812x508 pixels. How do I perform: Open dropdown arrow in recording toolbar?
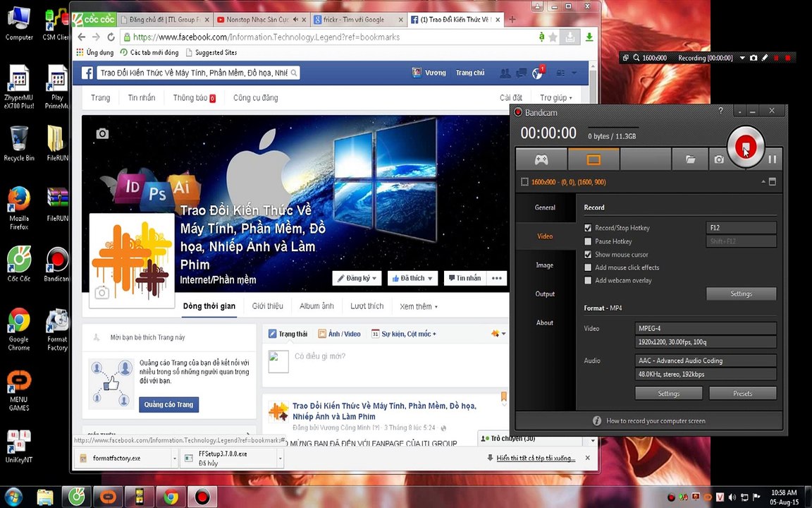tap(742, 58)
